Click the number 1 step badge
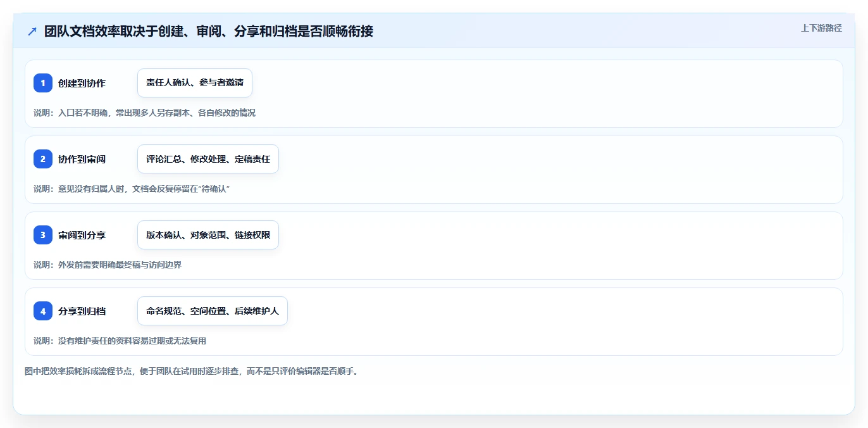Viewport: 868px width, 428px height. click(x=43, y=83)
